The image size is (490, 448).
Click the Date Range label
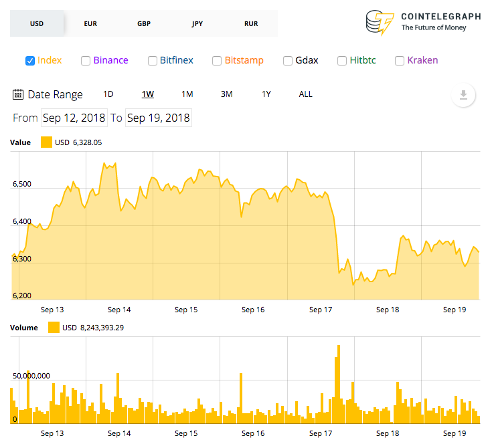point(55,94)
